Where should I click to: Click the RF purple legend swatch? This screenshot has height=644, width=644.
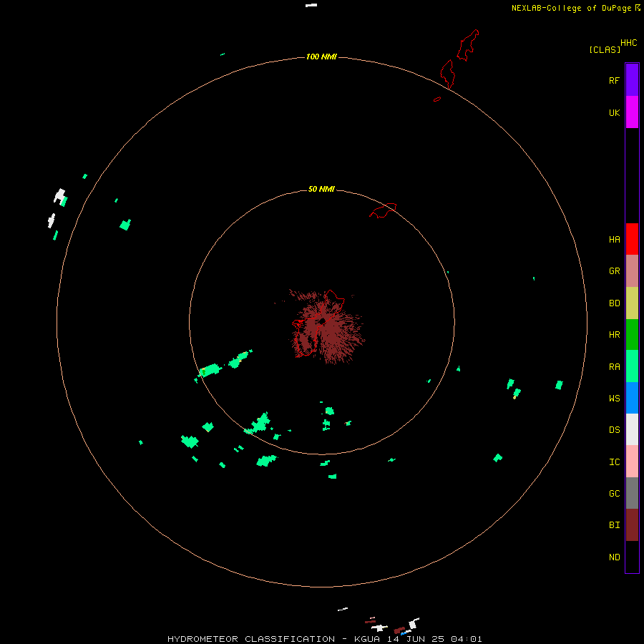coord(632,80)
